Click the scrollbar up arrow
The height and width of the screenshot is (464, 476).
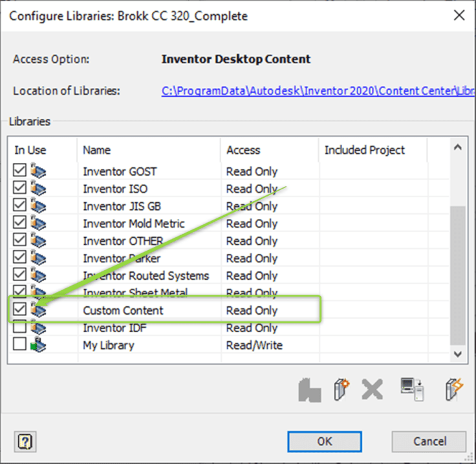pyautogui.click(x=458, y=148)
